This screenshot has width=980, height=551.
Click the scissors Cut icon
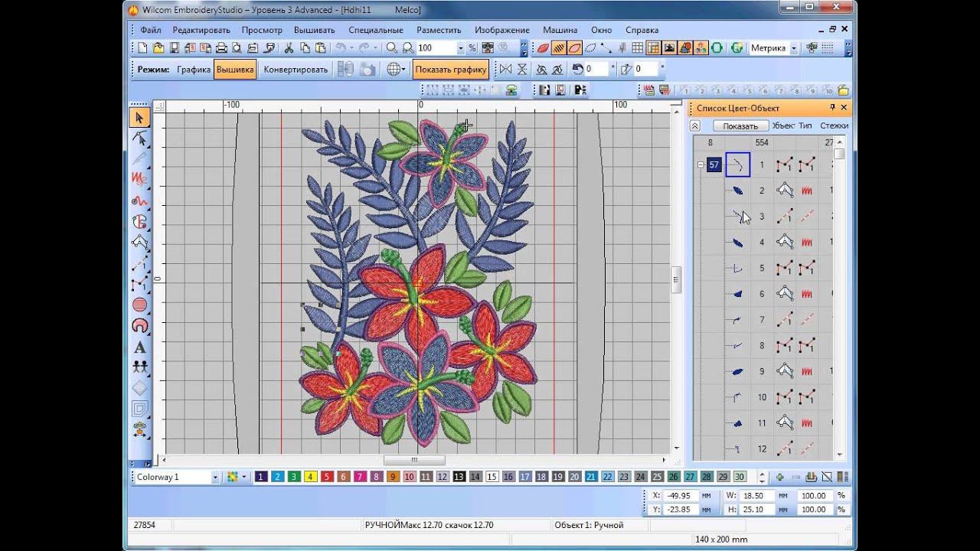(289, 47)
